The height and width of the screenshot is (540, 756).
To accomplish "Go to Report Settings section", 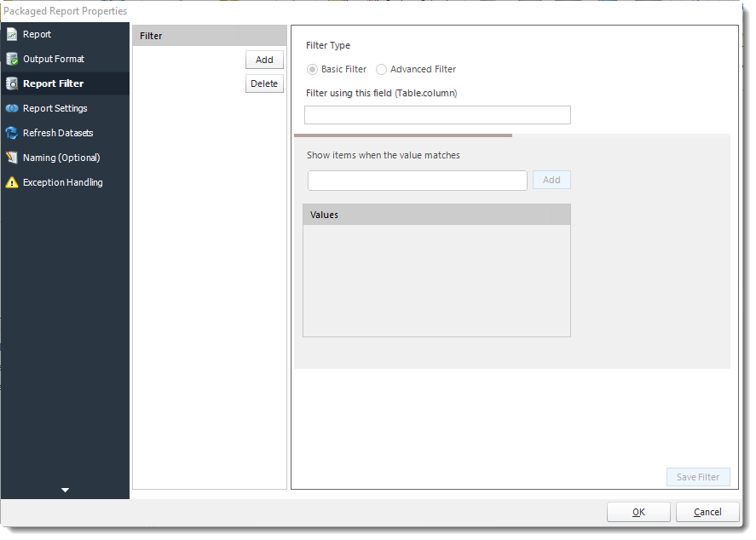I will [x=65, y=108].
